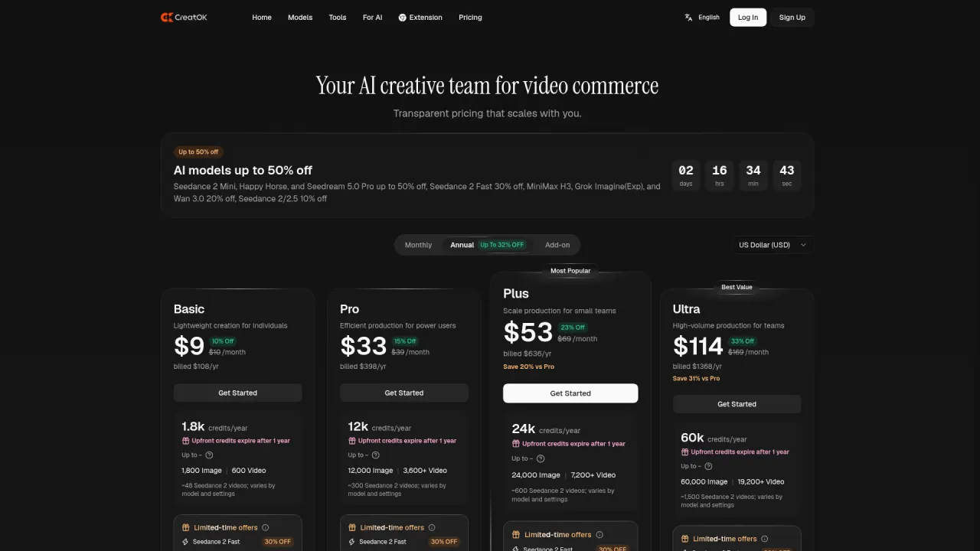Click the Best Value badge on Ultra
Viewport: 980px width, 551px height.
tap(737, 287)
